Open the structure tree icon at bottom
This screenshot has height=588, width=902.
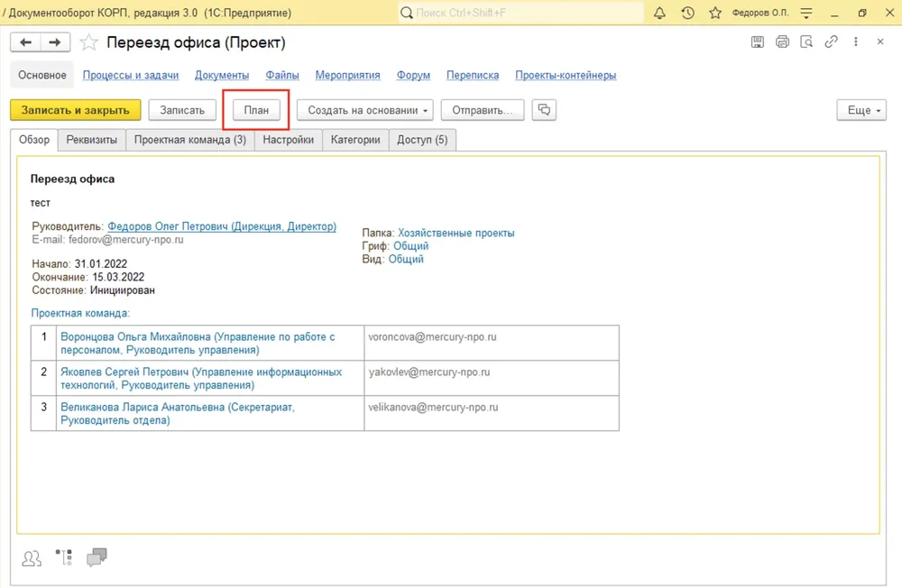(64, 557)
